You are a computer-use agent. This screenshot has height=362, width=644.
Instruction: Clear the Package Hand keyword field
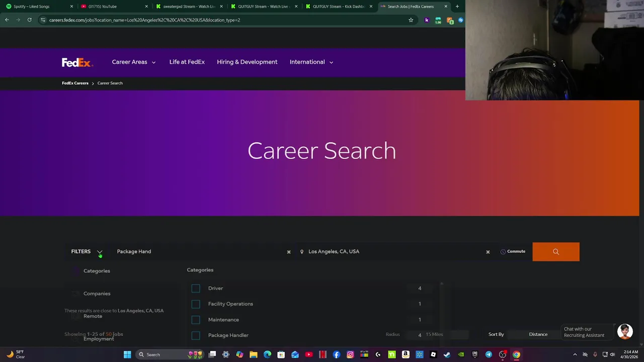[289, 252]
